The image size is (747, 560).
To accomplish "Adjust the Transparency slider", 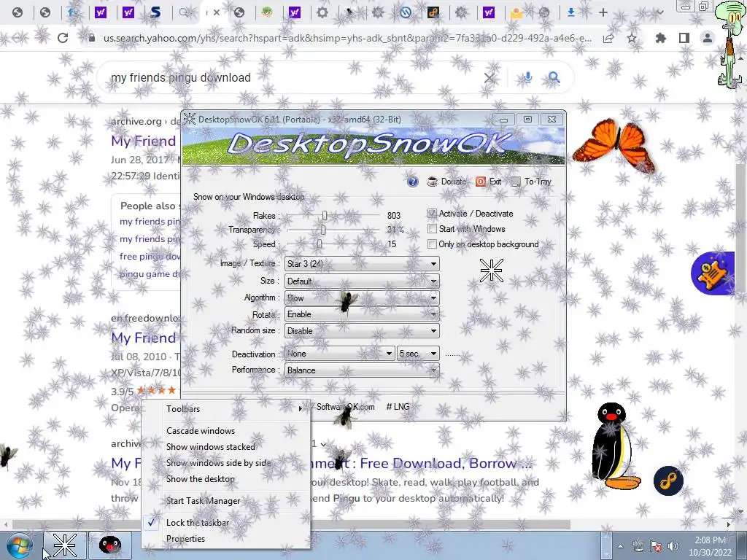I will pos(323,230).
